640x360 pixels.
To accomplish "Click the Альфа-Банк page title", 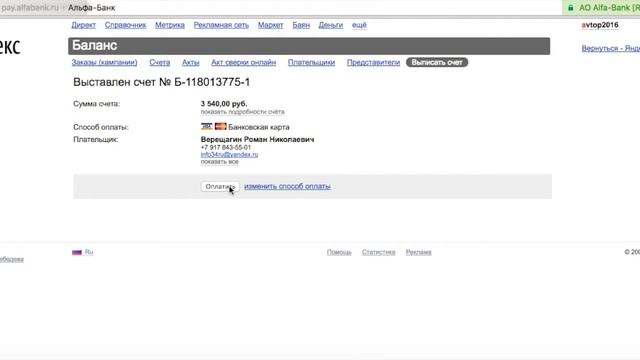I will point(91,8).
